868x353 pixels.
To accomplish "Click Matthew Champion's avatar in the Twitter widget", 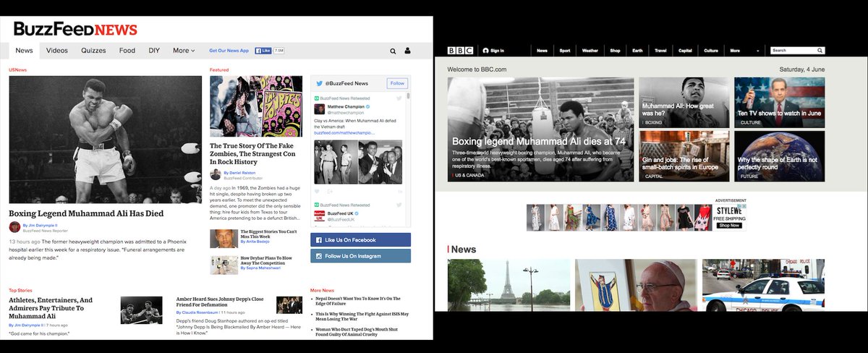I will click(x=319, y=109).
